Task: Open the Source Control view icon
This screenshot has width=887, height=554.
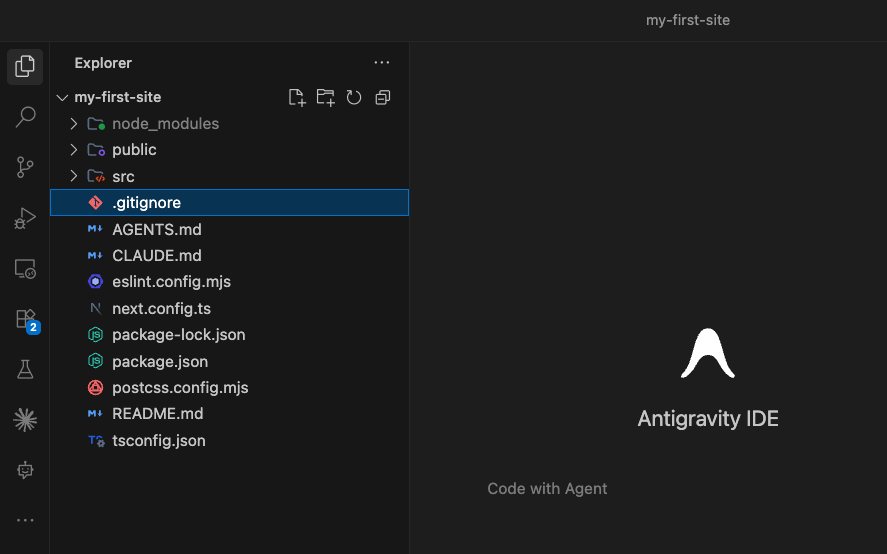Action: (x=25, y=168)
